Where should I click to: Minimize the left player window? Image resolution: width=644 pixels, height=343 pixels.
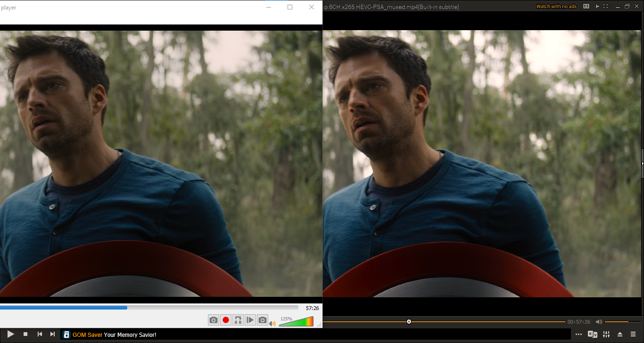point(269,7)
